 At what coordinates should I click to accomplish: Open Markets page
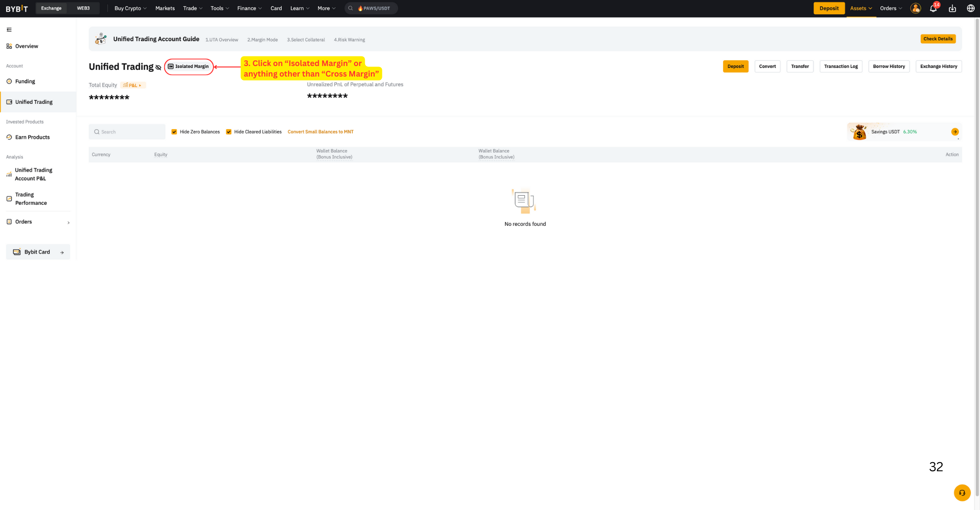(x=165, y=8)
